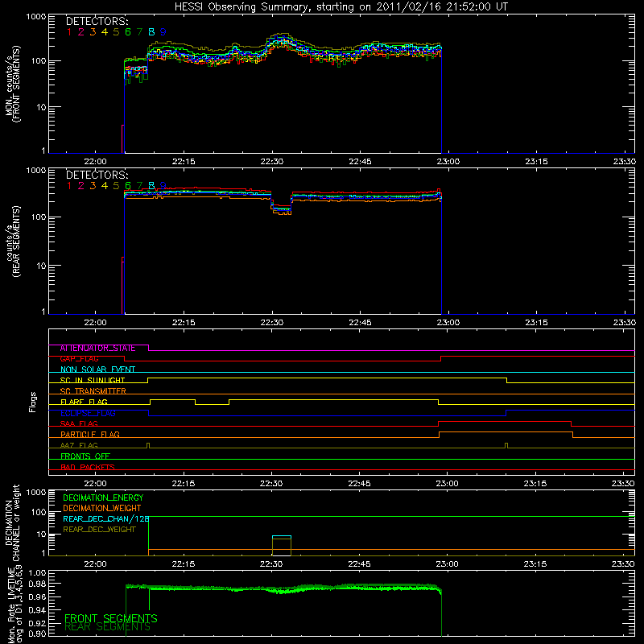The image size is (644, 644).
Task: Click the REAR_DEC_CHAN/128 legend entry
Action: (x=106, y=519)
